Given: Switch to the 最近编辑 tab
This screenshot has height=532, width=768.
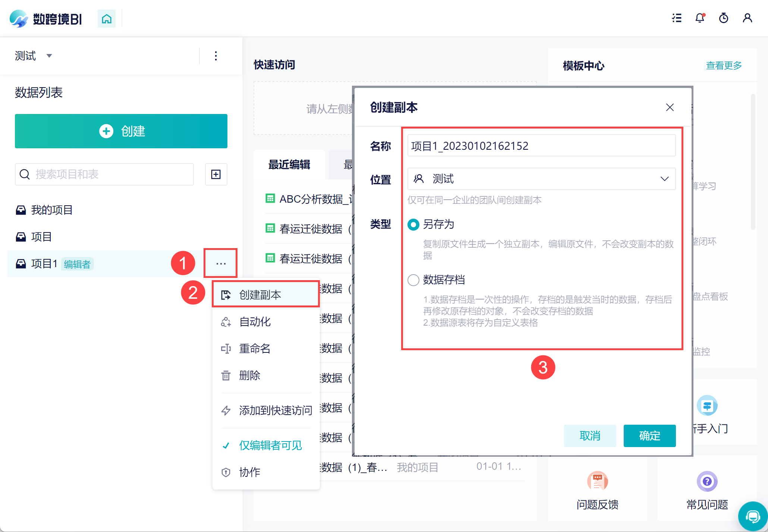Looking at the screenshot, I should click(289, 164).
